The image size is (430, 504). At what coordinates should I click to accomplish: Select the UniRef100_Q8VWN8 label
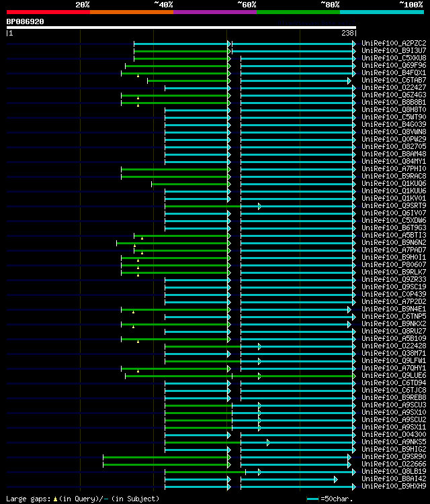[x=394, y=132]
